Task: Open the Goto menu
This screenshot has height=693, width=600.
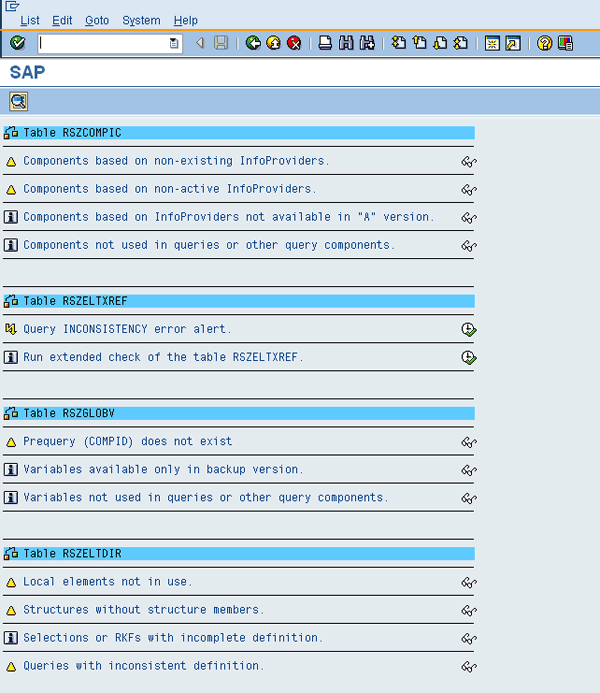Action: click(x=97, y=20)
